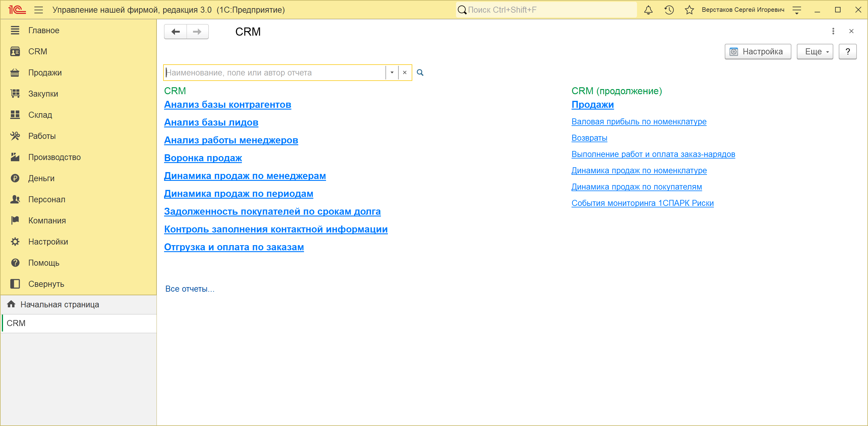
Task: Click the Производство factory icon
Action: [15, 157]
